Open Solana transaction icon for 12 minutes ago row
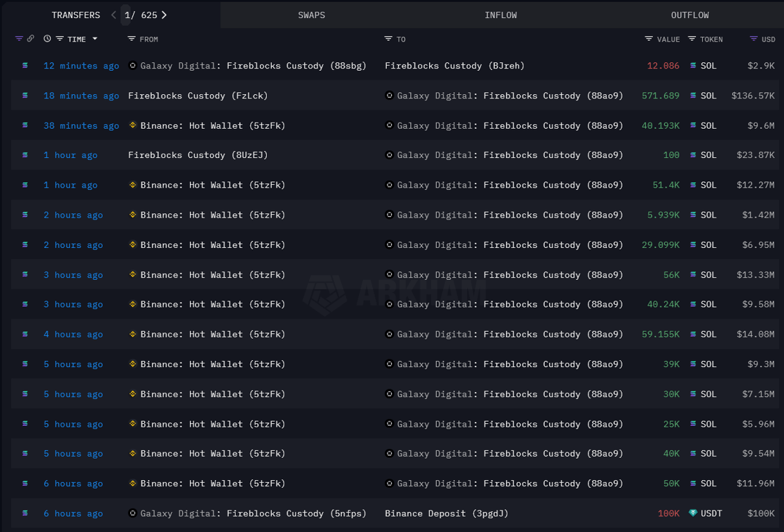The width and height of the screenshot is (784, 532). click(x=26, y=66)
